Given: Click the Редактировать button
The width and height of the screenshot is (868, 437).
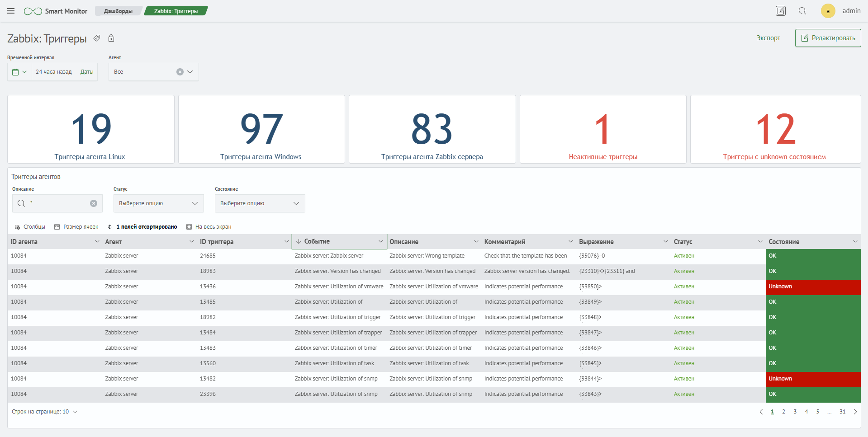Looking at the screenshot, I should (x=828, y=38).
